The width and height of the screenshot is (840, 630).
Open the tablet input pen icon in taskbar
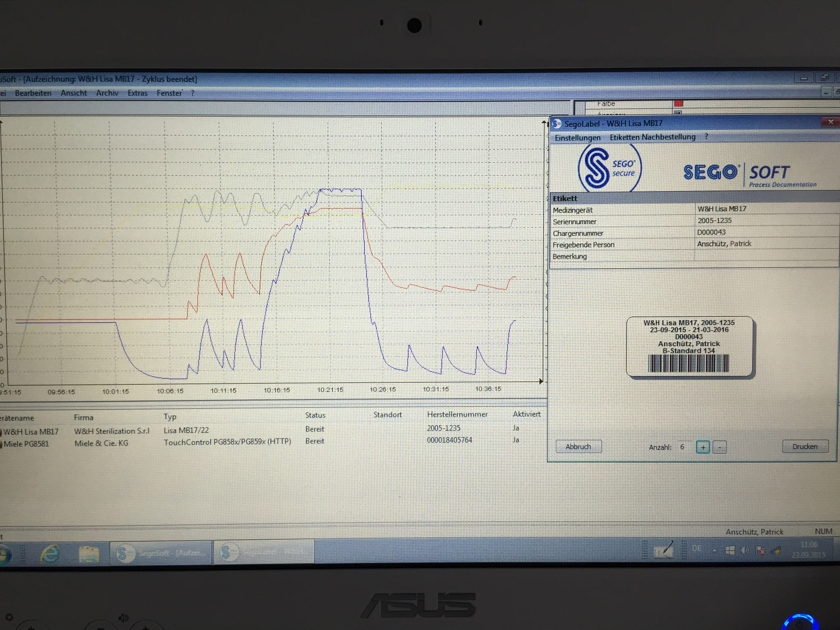pyautogui.click(x=663, y=549)
